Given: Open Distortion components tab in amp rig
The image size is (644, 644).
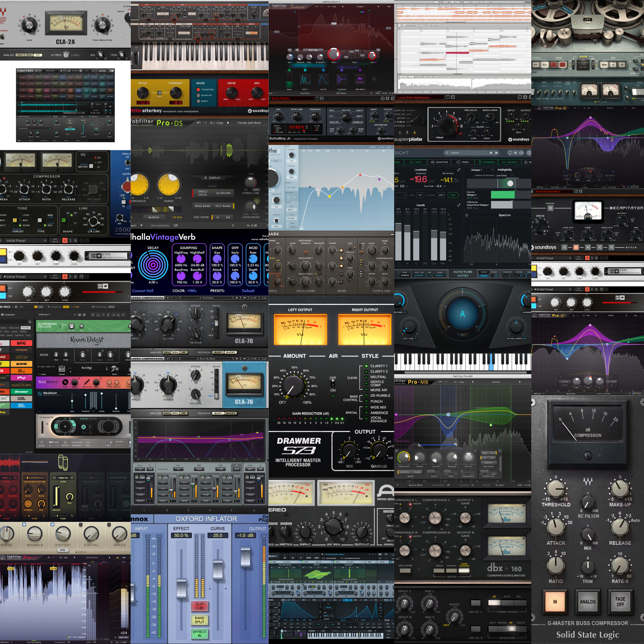Looking at the screenshot, I should 25,328.
